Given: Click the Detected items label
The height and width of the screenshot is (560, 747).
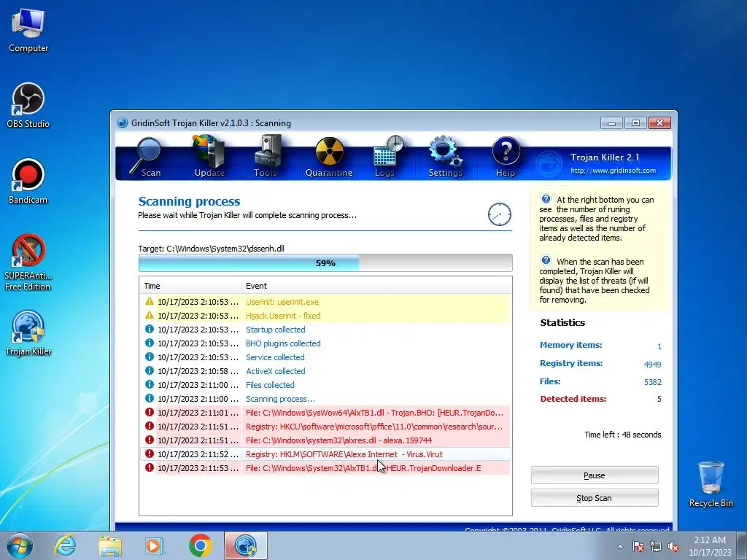Looking at the screenshot, I should click(x=573, y=399).
